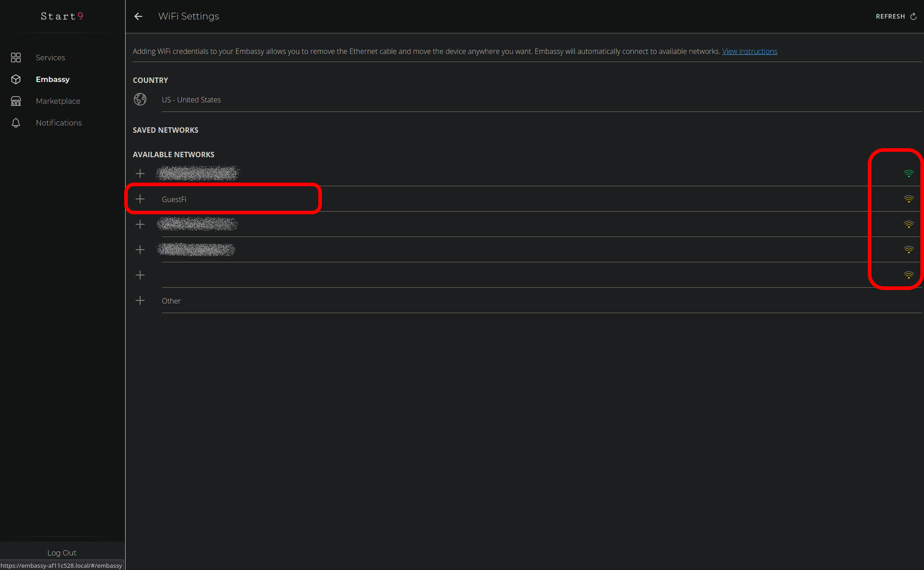The width and height of the screenshot is (924, 570).
Task: Click the Notifications bell icon
Action: click(x=16, y=123)
